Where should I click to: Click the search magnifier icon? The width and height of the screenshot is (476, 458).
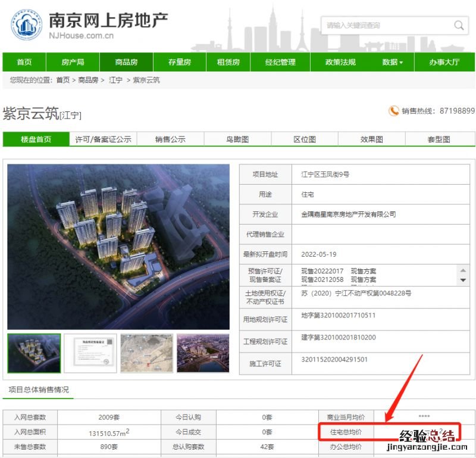[x=459, y=25]
